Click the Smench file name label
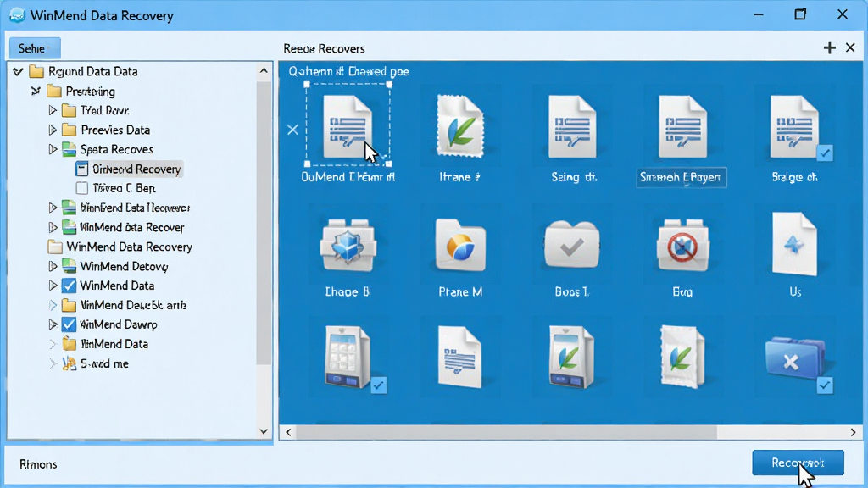 click(681, 177)
